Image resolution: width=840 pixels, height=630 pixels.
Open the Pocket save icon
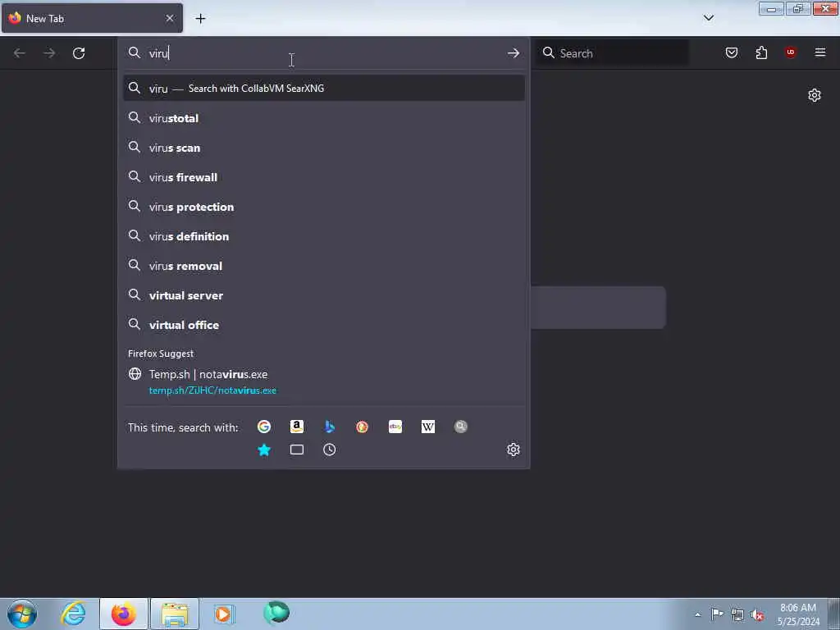point(731,52)
